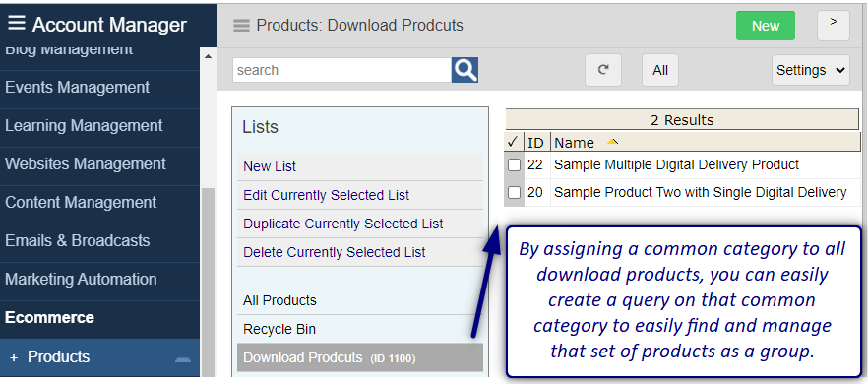The height and width of the screenshot is (384, 868).
Task: Open Blog Management in sidebar
Action: 69,51
